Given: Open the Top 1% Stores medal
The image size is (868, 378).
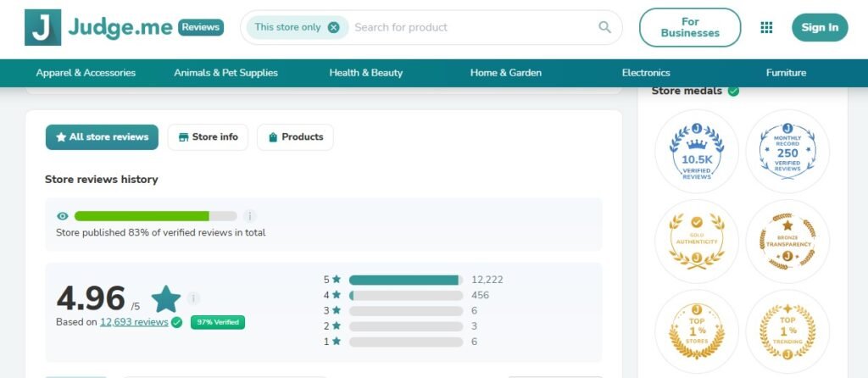Looking at the screenshot, I should point(697,331).
